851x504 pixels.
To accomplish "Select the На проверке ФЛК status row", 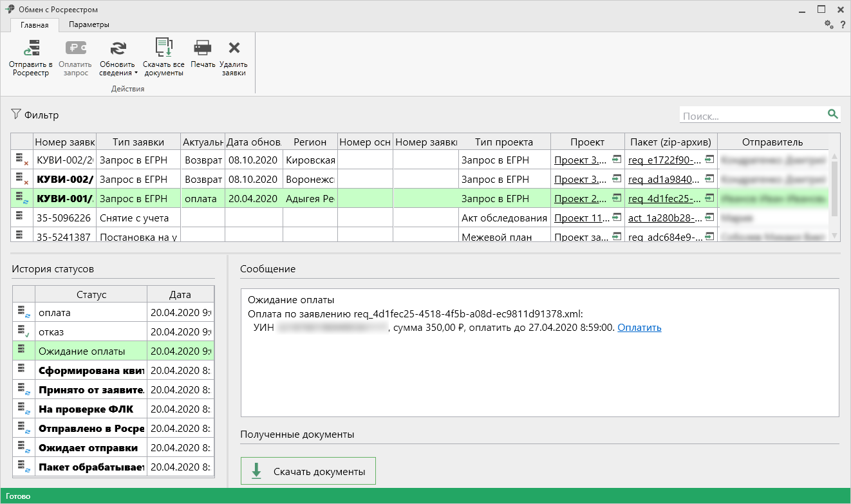I will (86, 409).
